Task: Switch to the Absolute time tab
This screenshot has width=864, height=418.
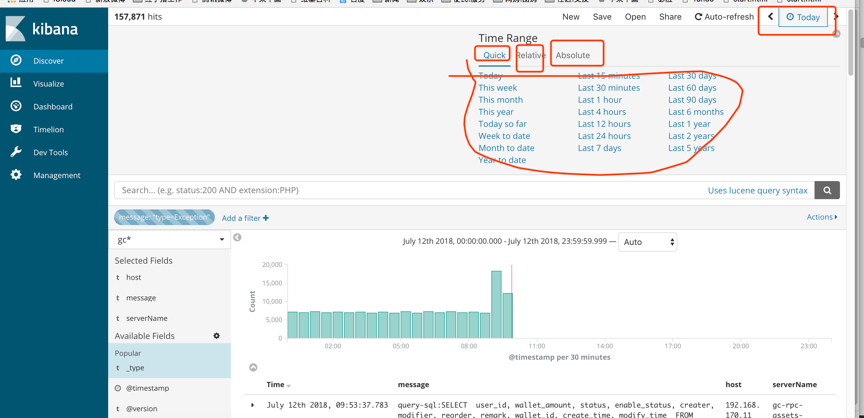Action: [x=573, y=55]
